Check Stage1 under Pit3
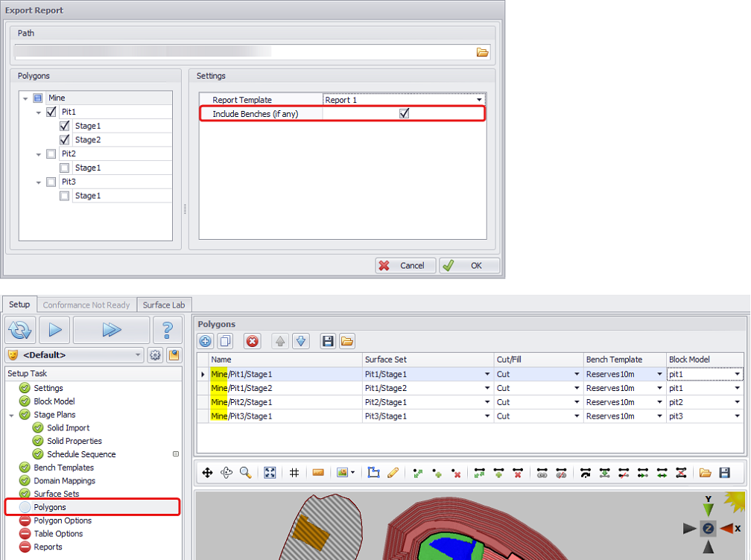This screenshot has height=560, width=751. 65,196
